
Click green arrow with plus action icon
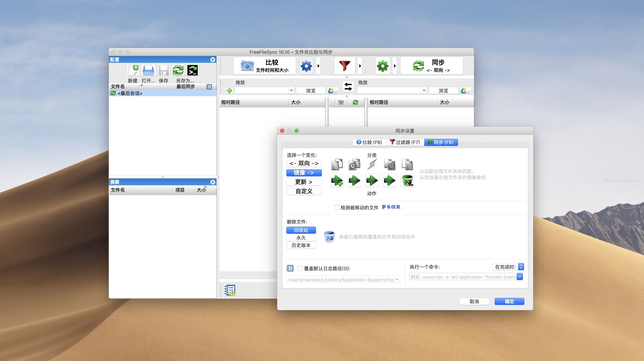click(x=337, y=180)
